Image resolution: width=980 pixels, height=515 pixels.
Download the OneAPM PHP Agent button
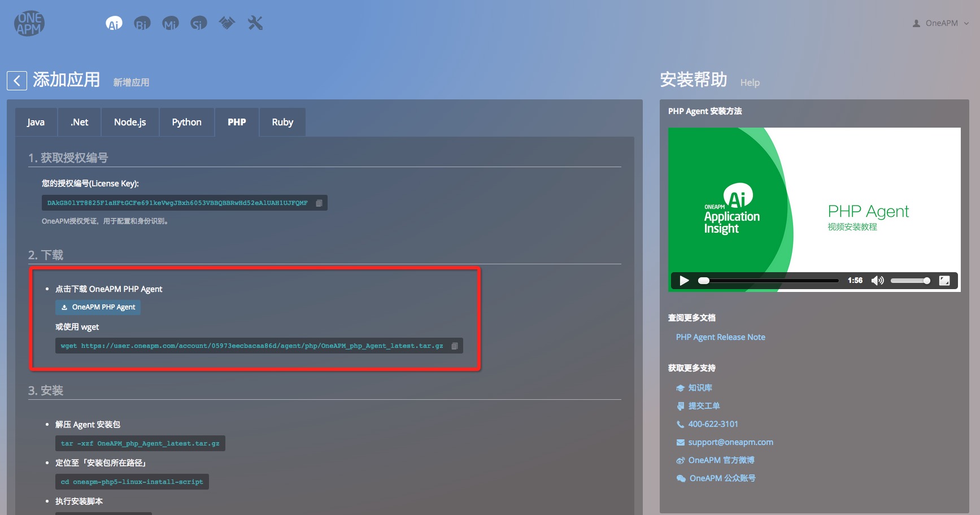click(98, 307)
